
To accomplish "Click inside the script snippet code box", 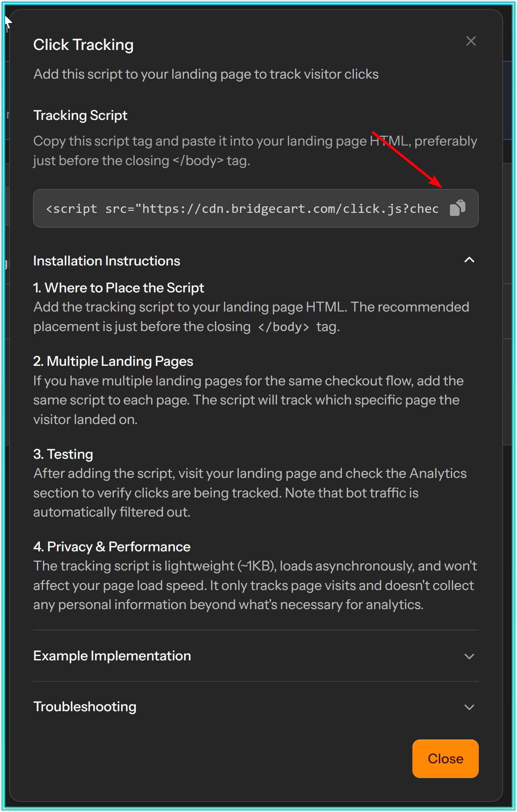I will point(242,209).
